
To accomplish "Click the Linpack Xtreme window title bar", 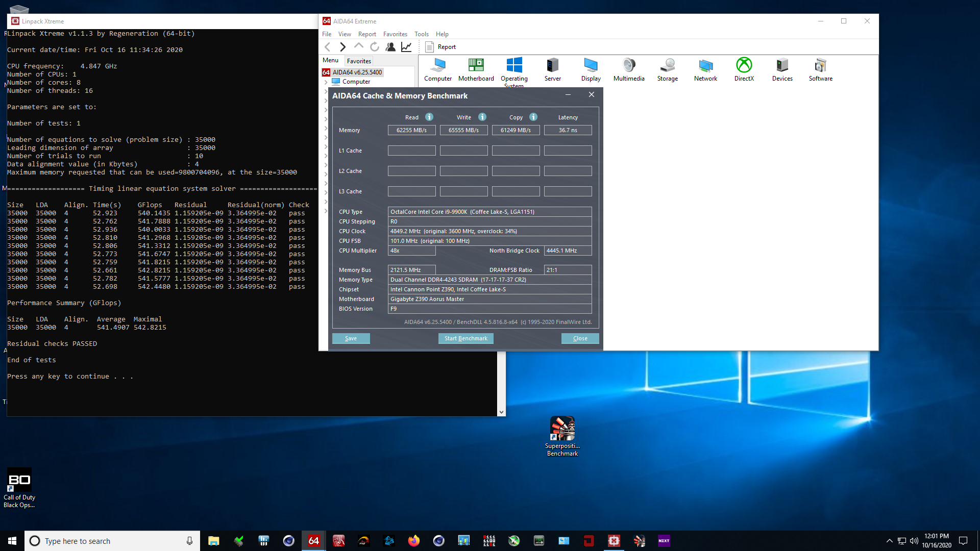I will point(162,21).
